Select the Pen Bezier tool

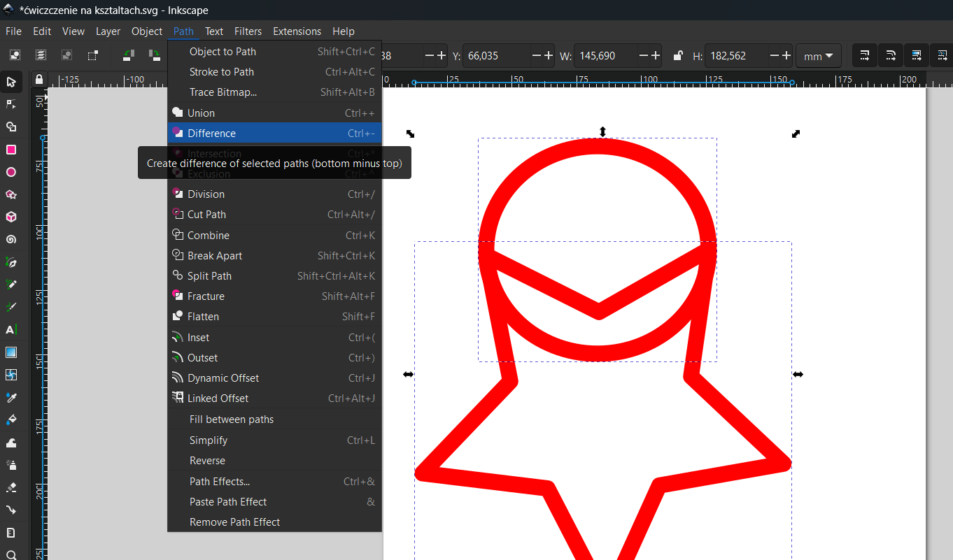click(x=11, y=263)
